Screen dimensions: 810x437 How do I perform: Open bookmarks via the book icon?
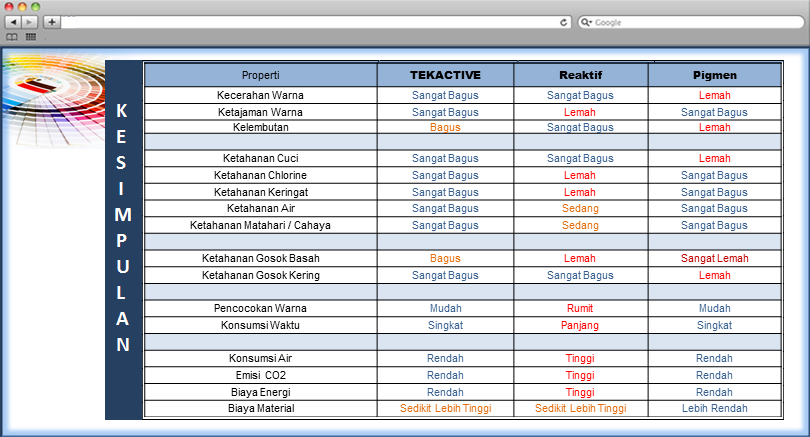[12, 37]
